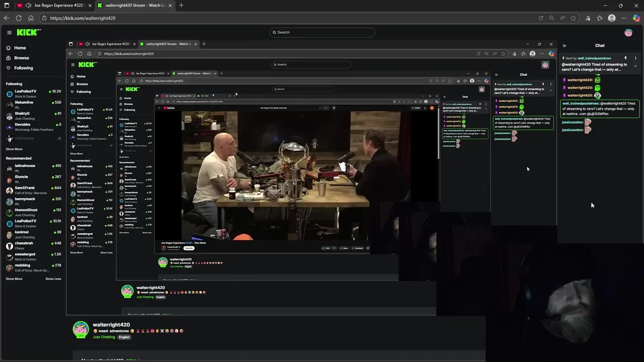Screen dimensions: 644x362
Task: Open ShakkyG channel in Following list
Action: [x=33, y=116]
